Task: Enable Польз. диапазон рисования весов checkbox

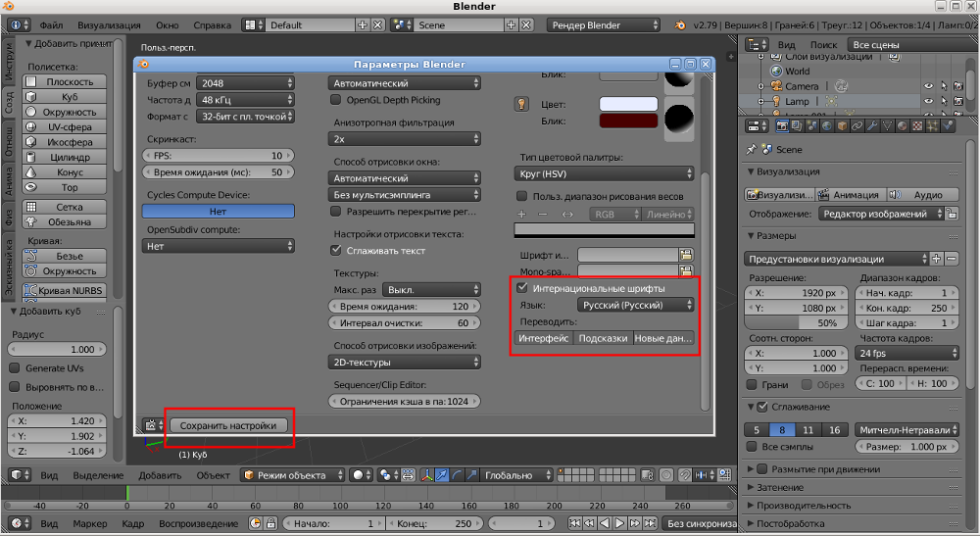Action: [x=522, y=196]
